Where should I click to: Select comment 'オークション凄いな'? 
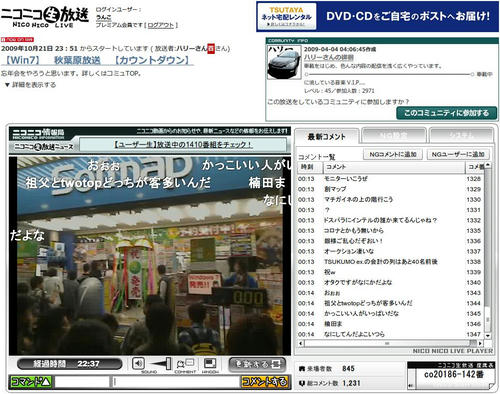[x=391, y=251]
